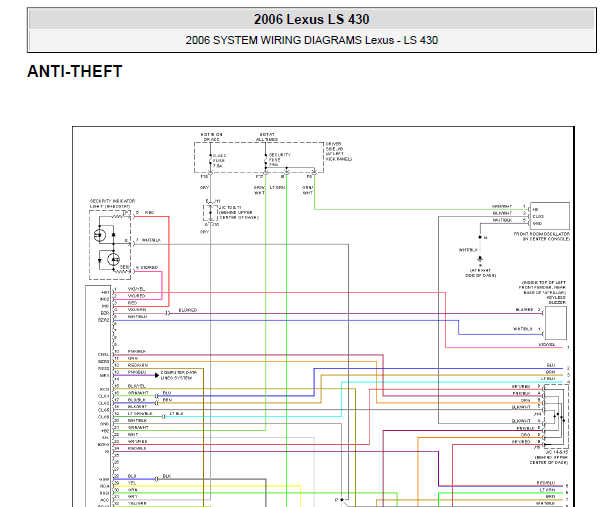Image resolution: width=602 pixels, height=507 pixels.
Task: Click the "LT BLU" label on the cyan wire
Action: [x=176, y=413]
